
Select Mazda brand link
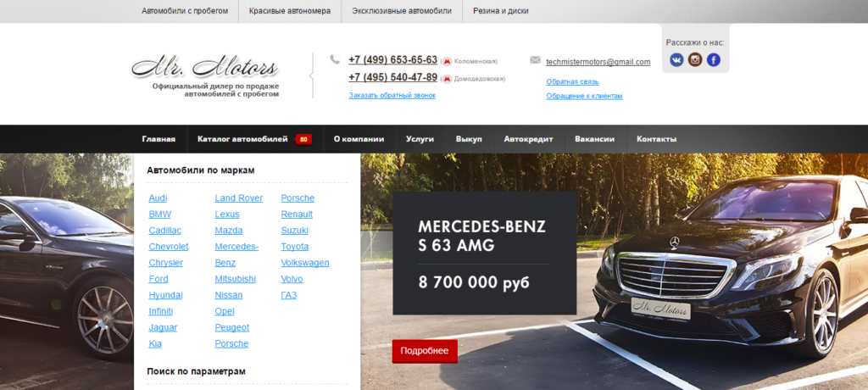coord(229,231)
